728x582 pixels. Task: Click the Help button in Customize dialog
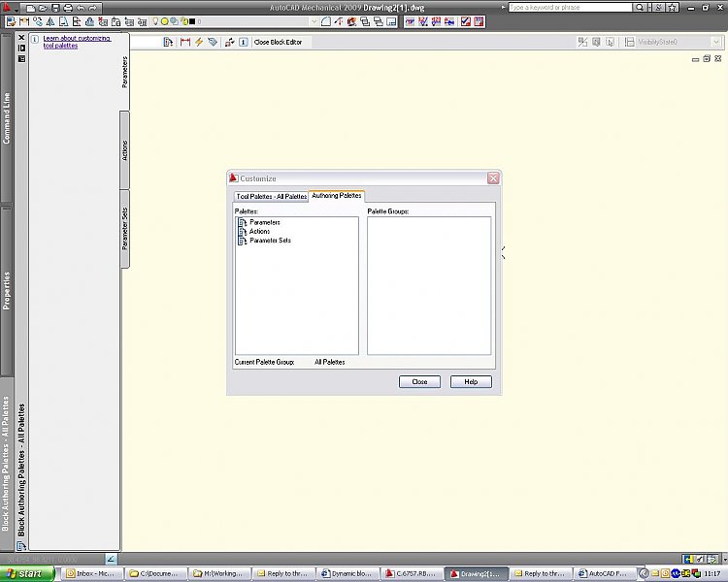tap(471, 382)
